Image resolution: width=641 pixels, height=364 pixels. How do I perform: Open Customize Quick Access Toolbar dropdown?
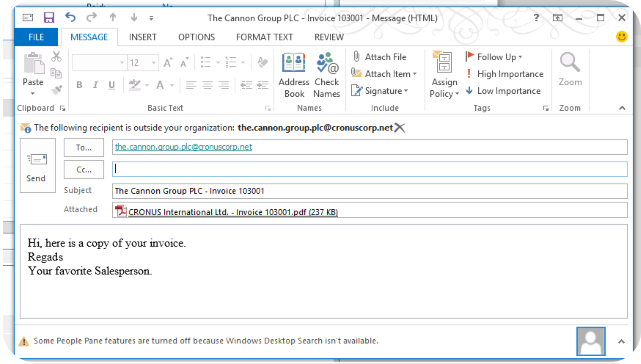coord(151,18)
